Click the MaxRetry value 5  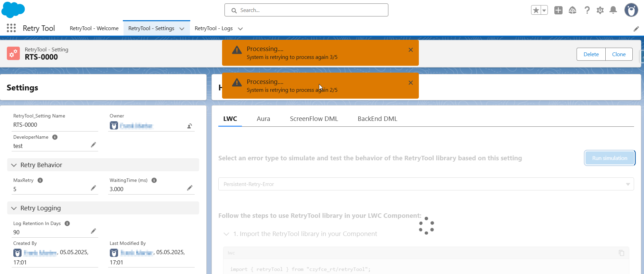(x=15, y=189)
